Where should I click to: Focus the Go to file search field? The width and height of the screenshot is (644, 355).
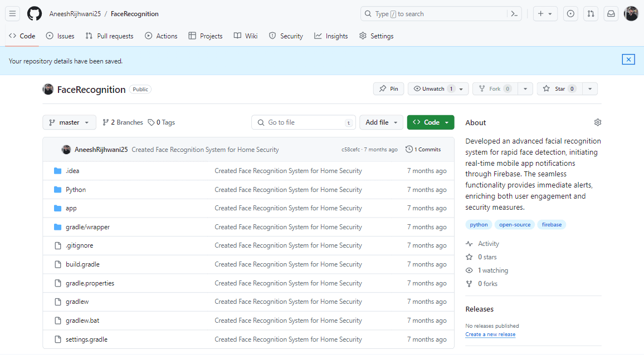point(304,122)
